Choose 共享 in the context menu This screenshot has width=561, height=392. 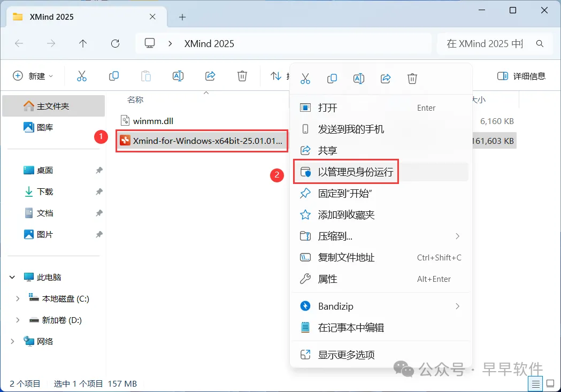coord(381,151)
